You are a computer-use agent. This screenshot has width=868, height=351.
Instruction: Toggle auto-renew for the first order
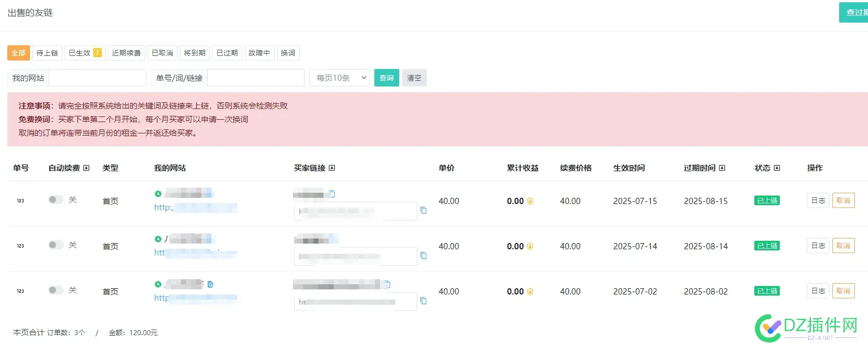[55, 200]
